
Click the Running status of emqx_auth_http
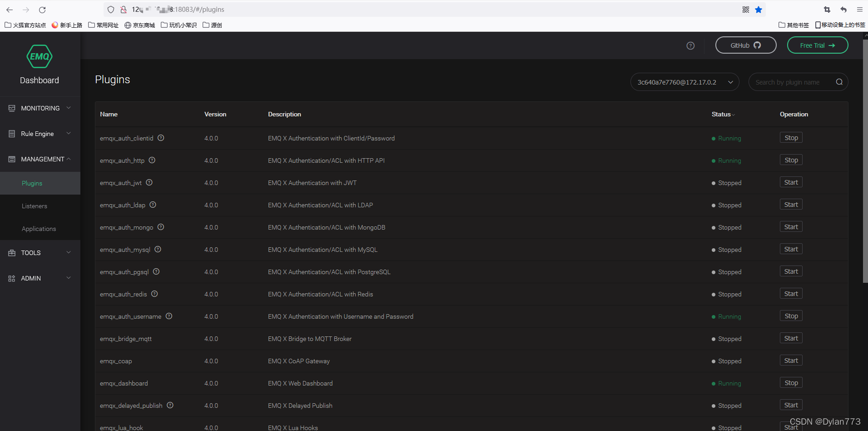tap(726, 160)
